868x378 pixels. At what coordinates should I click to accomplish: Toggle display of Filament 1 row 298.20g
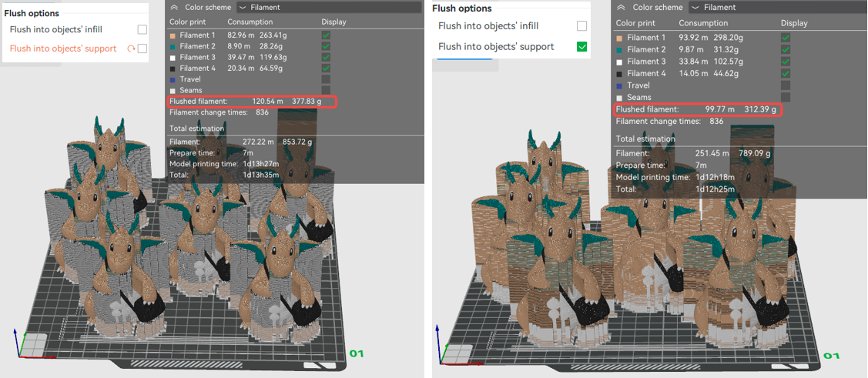pos(786,38)
